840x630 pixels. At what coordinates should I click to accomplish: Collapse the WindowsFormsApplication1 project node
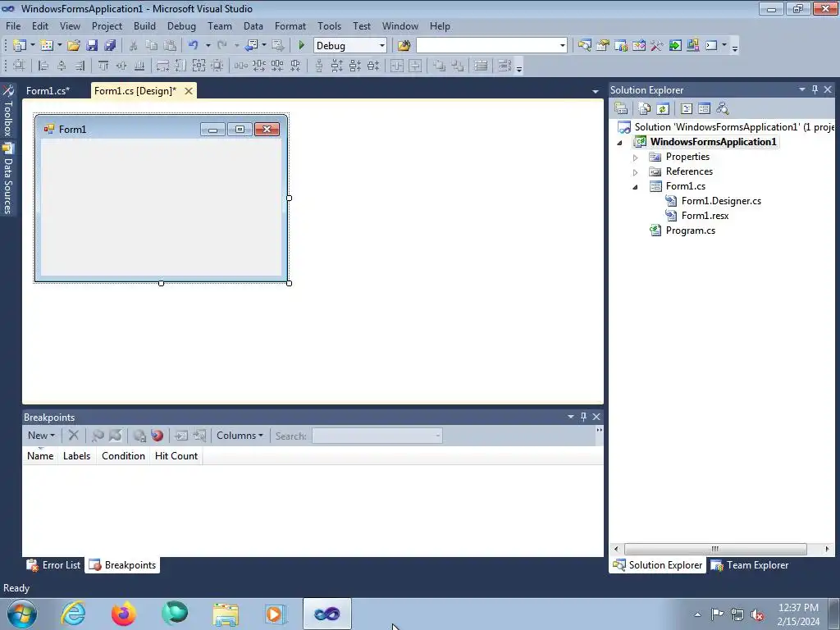point(620,143)
